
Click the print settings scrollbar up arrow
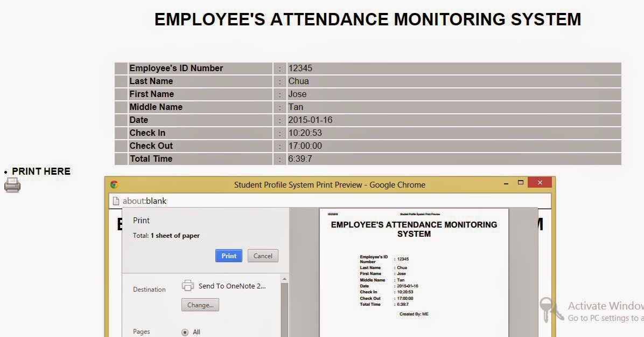(284, 279)
